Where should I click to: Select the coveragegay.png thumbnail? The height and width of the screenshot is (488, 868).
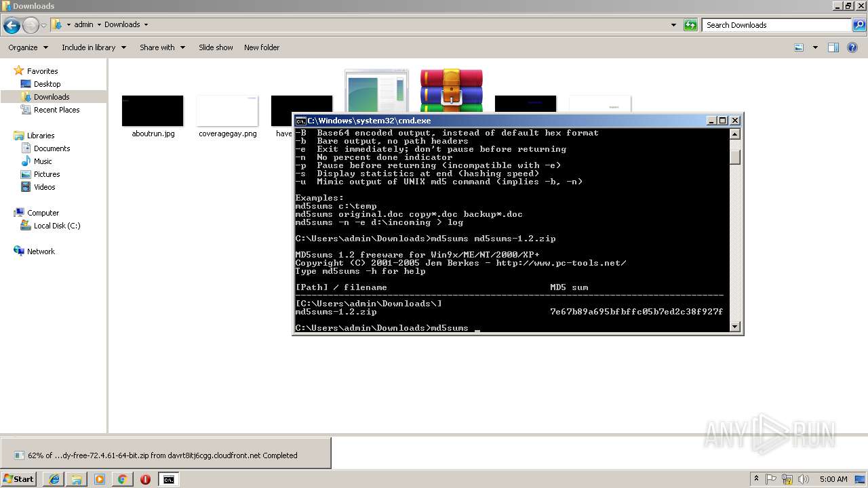tap(227, 111)
